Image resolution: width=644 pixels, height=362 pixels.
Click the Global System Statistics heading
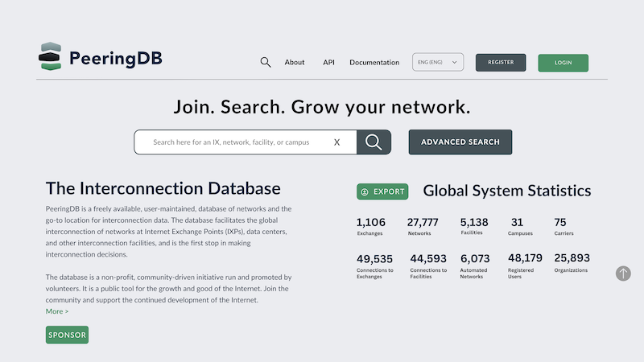507,191
